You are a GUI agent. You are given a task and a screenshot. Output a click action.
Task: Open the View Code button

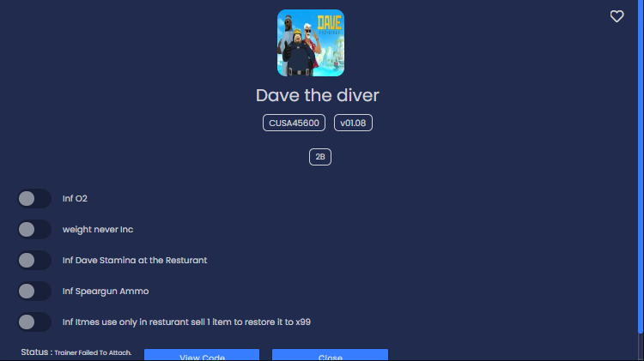click(x=202, y=355)
